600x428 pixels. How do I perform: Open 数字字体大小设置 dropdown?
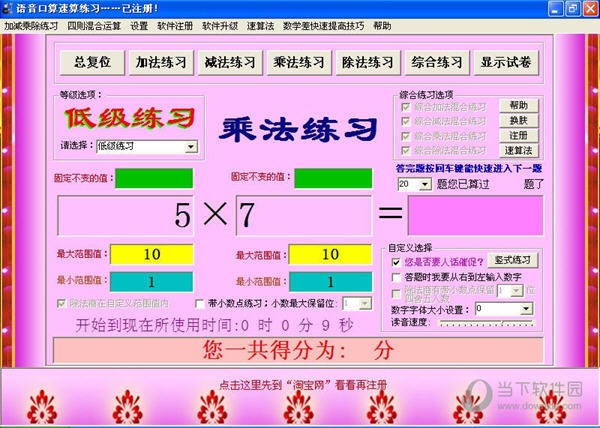click(x=527, y=309)
